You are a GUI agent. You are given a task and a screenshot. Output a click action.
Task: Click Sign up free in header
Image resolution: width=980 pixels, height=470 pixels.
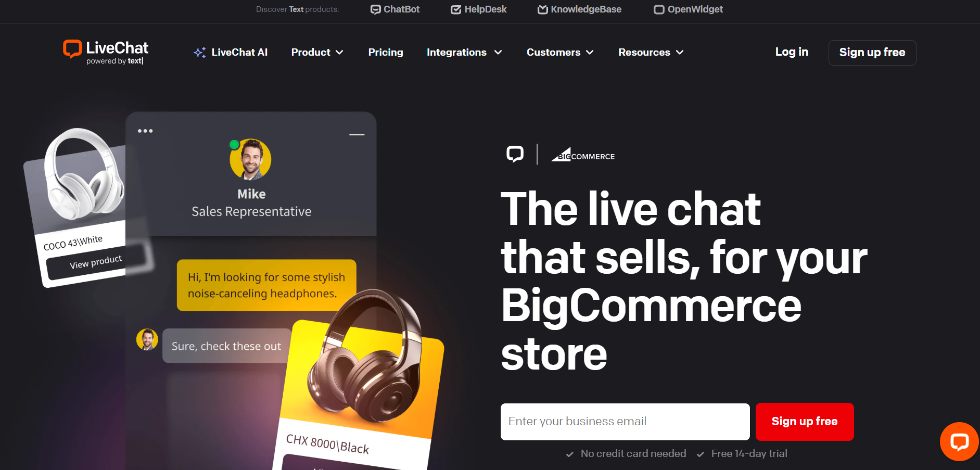[872, 53]
